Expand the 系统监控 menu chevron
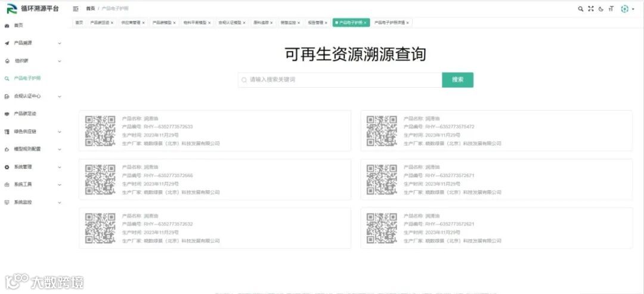Image resolution: width=644 pixels, height=294 pixels. pyautogui.click(x=60, y=202)
